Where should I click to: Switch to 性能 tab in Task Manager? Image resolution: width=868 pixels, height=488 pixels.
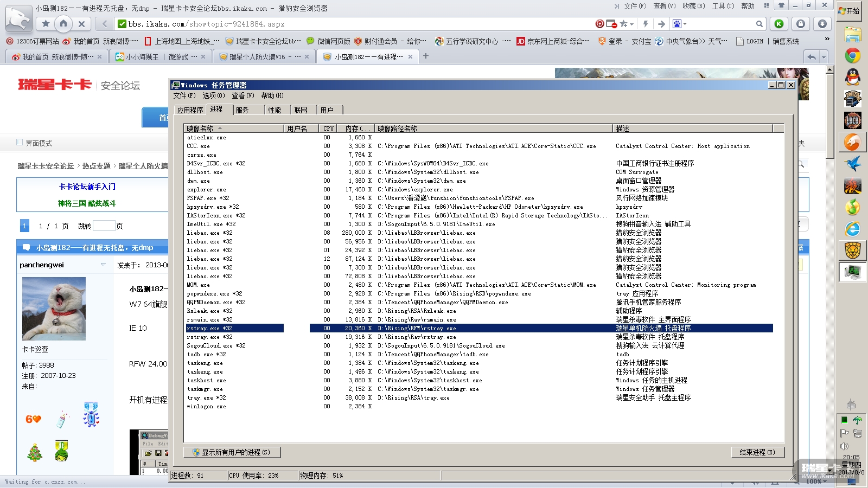click(x=275, y=110)
